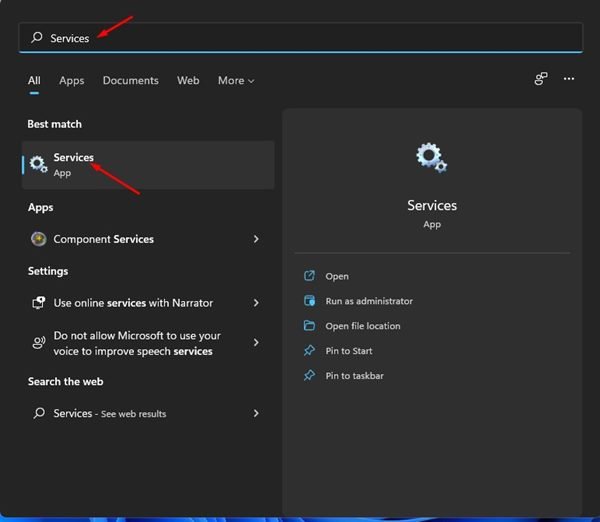Choose Pin to Start
This screenshot has width=600, height=522.
click(x=349, y=351)
